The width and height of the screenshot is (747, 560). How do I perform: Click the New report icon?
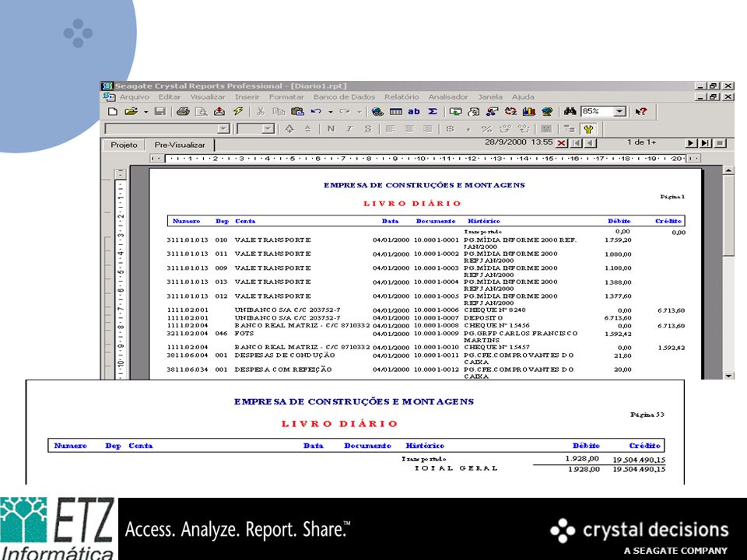point(112,111)
